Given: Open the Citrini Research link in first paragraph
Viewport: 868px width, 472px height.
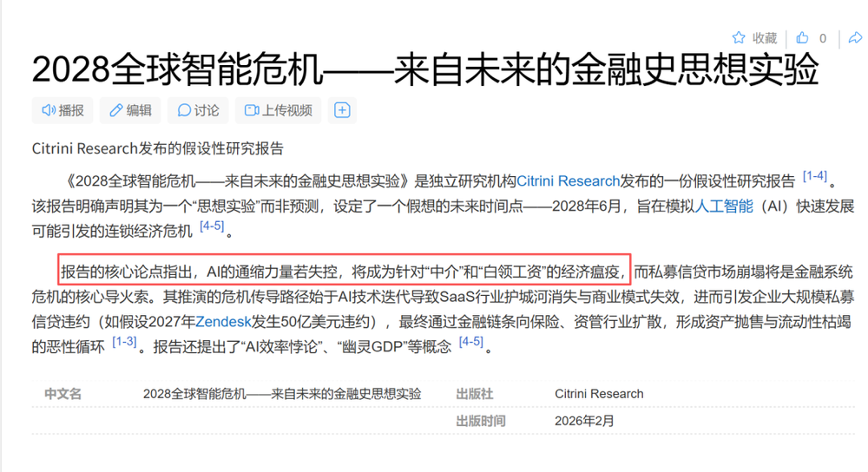Looking at the screenshot, I should [569, 181].
